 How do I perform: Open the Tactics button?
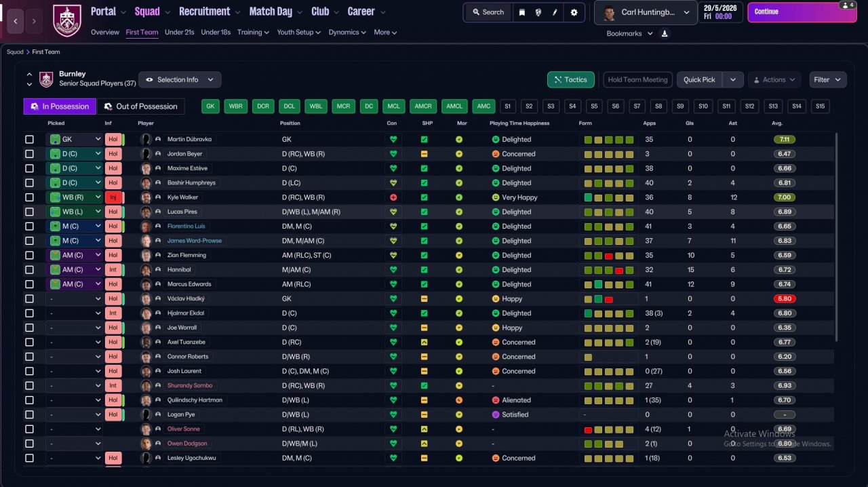pos(571,79)
